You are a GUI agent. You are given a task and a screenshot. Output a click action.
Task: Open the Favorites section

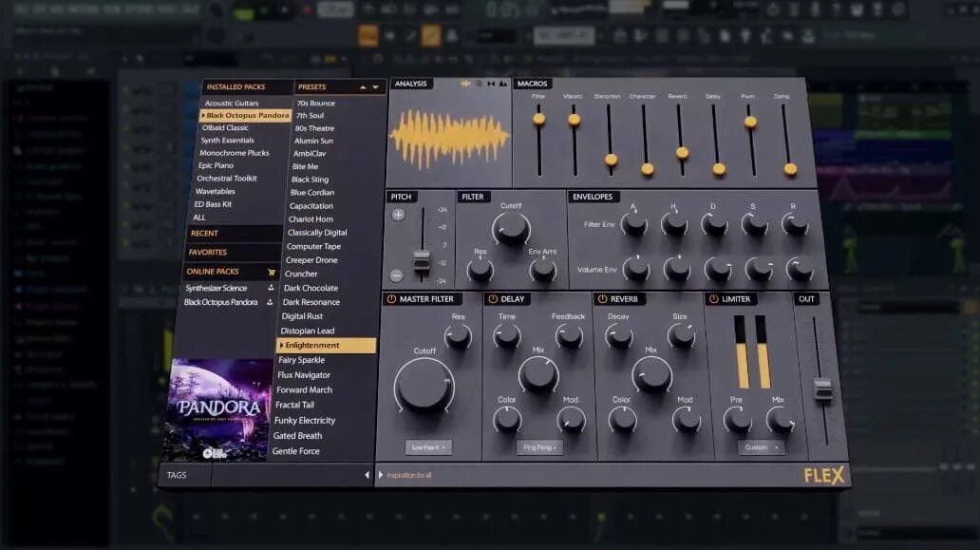click(232, 252)
